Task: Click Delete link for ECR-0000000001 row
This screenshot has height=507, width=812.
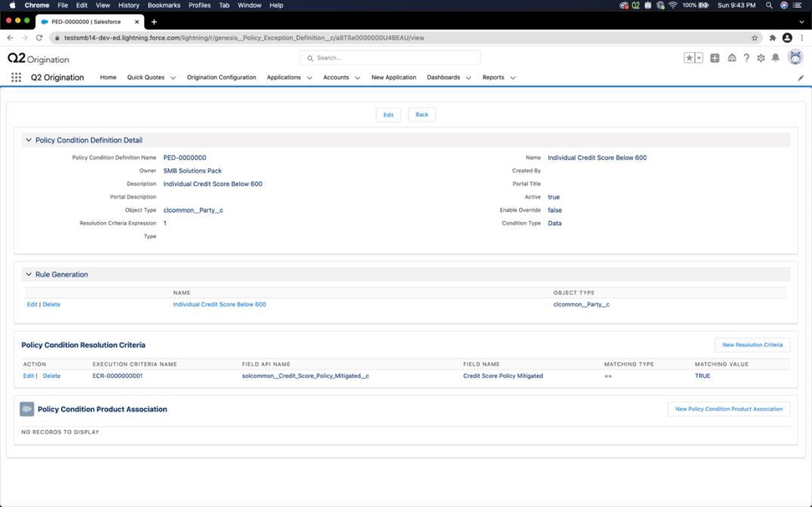Action: click(51, 376)
